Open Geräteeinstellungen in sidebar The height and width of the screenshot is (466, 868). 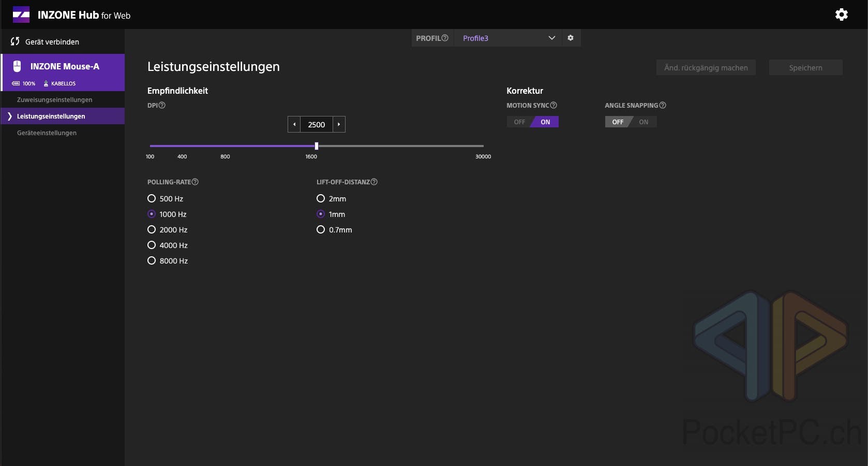(x=47, y=133)
